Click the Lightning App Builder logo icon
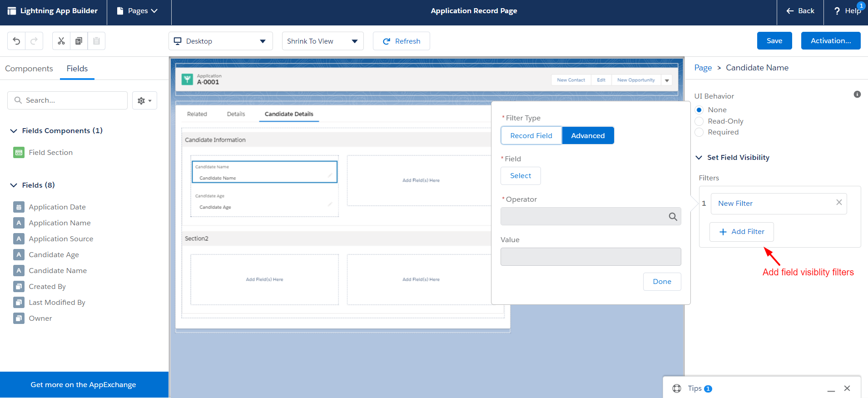The image size is (868, 398). 12,11
